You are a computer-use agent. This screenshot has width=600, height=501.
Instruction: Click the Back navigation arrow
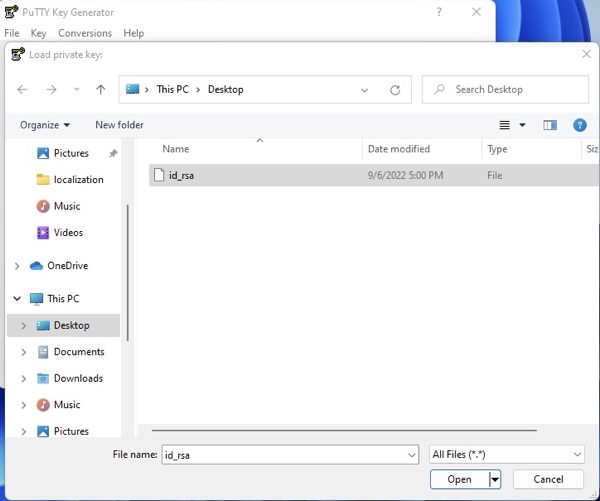pos(22,90)
